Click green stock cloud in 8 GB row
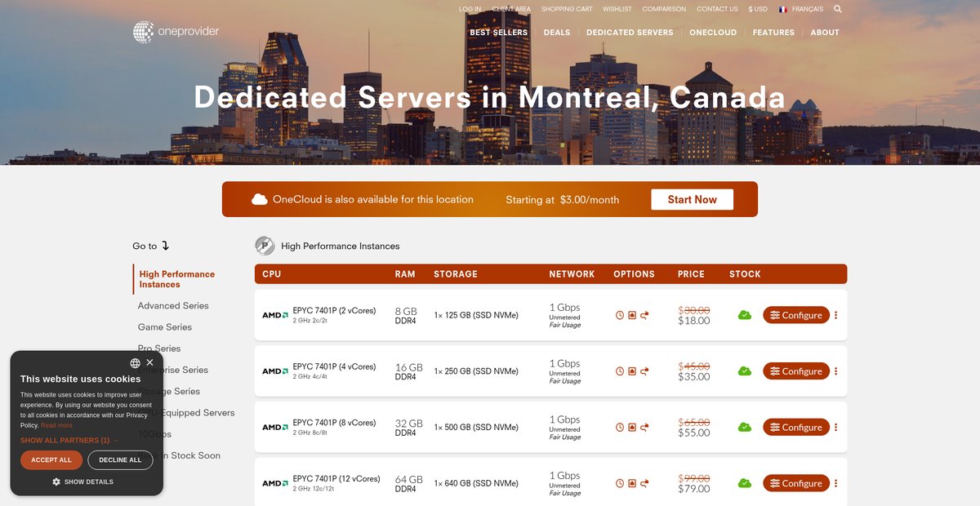The image size is (980, 506). pyautogui.click(x=745, y=315)
